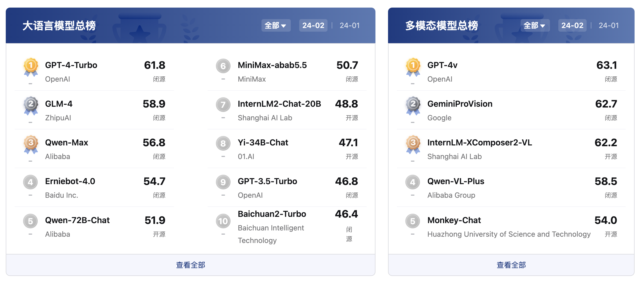Click rank 4 badge beside Erniebot-4.0

pyautogui.click(x=30, y=182)
